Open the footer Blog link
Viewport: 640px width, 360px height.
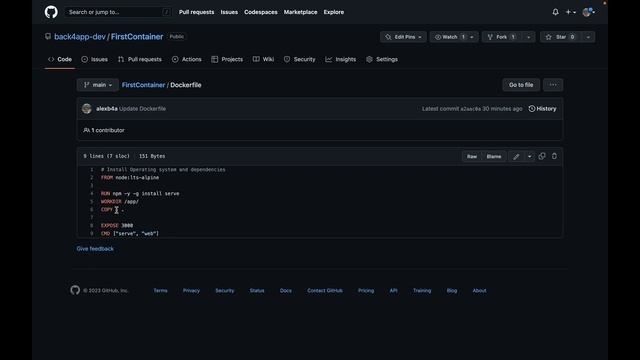(451, 291)
